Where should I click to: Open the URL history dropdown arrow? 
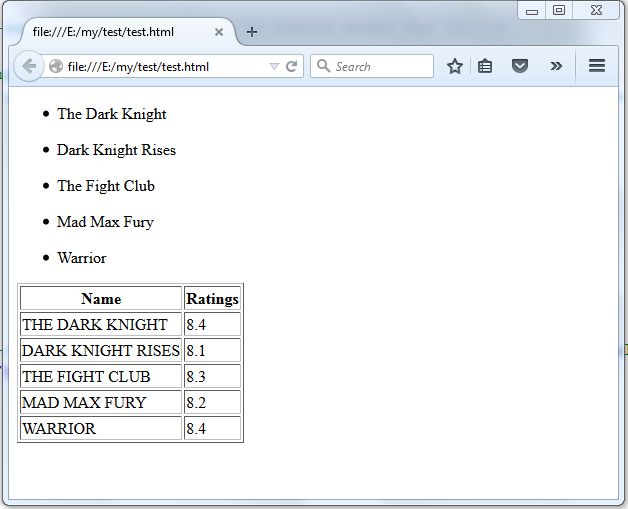[x=274, y=66]
